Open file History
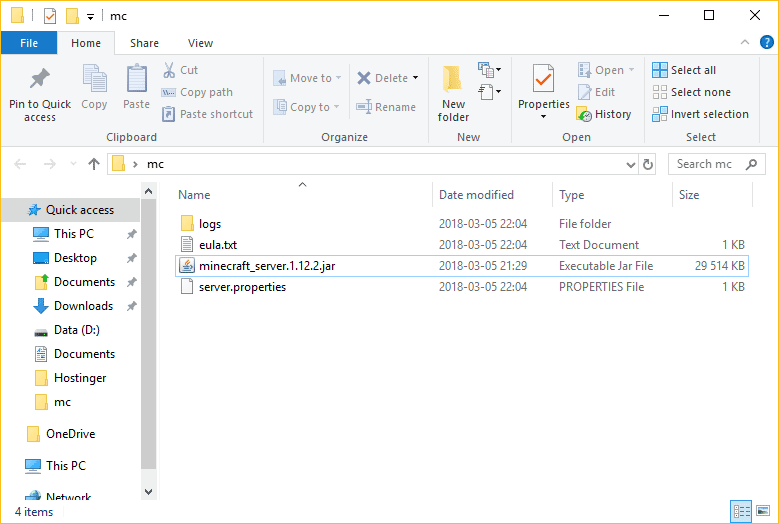Viewport: 779px width, 524px height. [x=604, y=114]
